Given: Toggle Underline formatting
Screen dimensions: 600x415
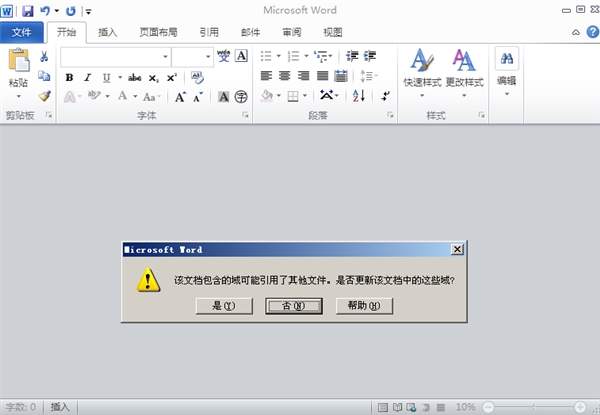Looking at the screenshot, I should tap(106, 78).
